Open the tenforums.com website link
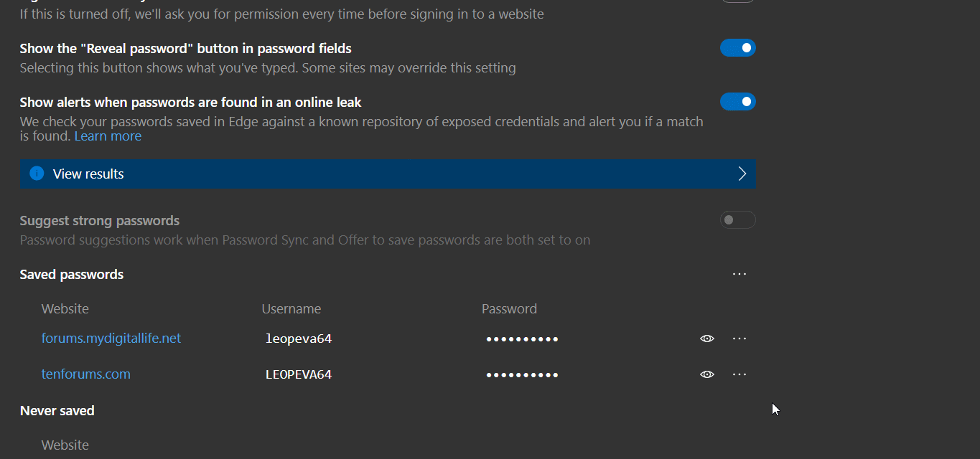The width and height of the screenshot is (980, 459). [86, 374]
